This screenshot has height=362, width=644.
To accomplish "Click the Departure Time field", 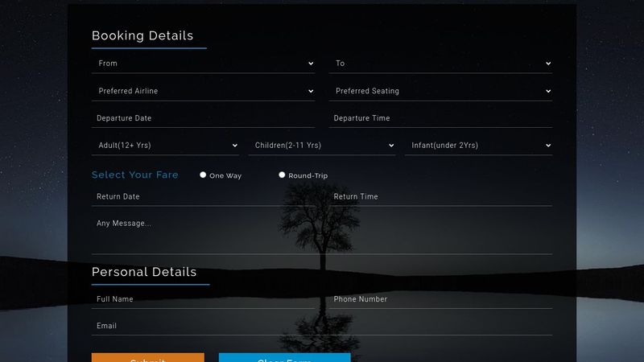I will click(440, 118).
